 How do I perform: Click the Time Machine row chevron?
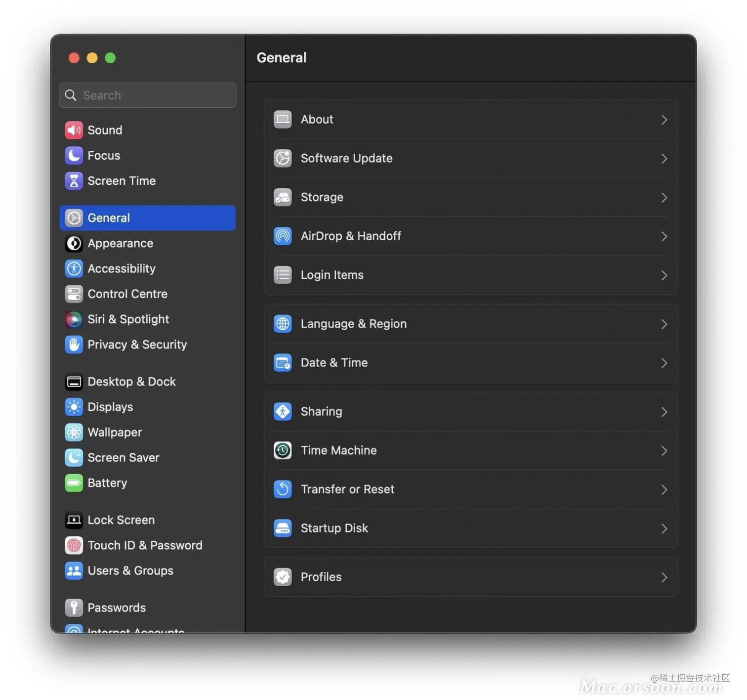[664, 451]
